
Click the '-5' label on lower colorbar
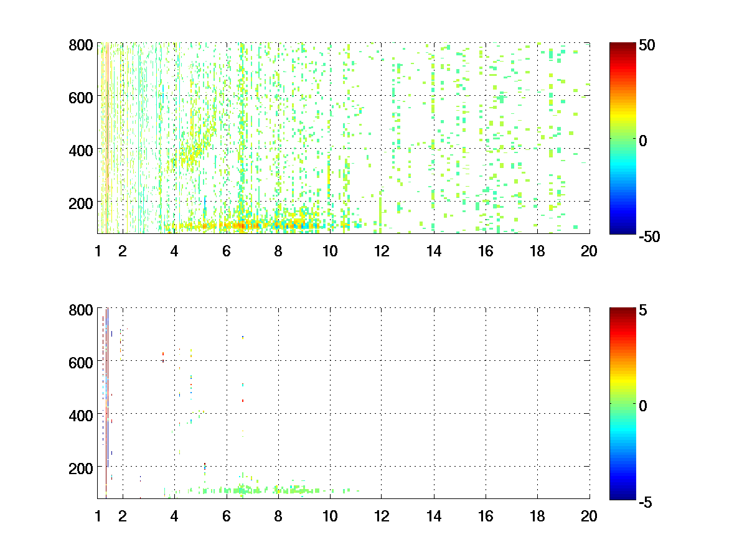(646, 501)
